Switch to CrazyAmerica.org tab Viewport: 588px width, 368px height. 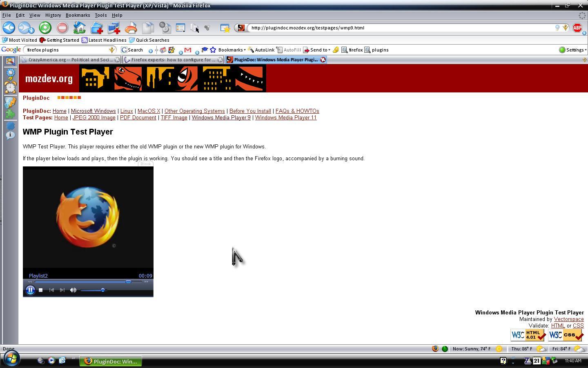click(70, 60)
